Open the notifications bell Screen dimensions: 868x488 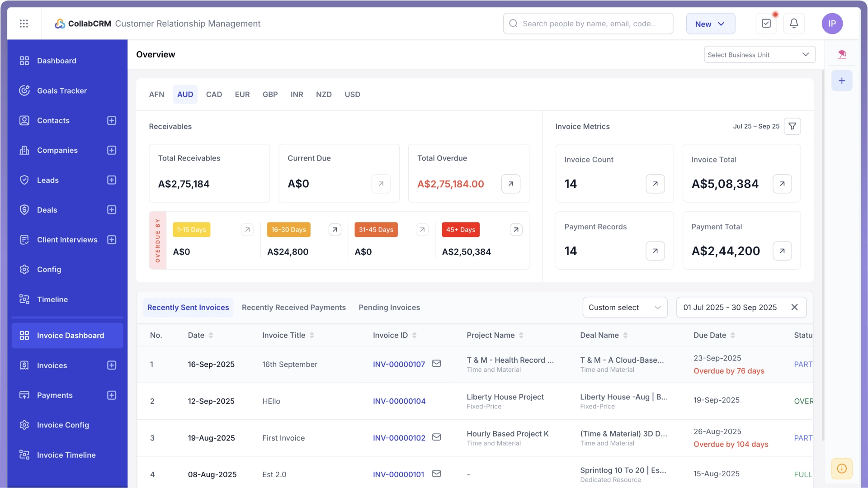point(794,24)
